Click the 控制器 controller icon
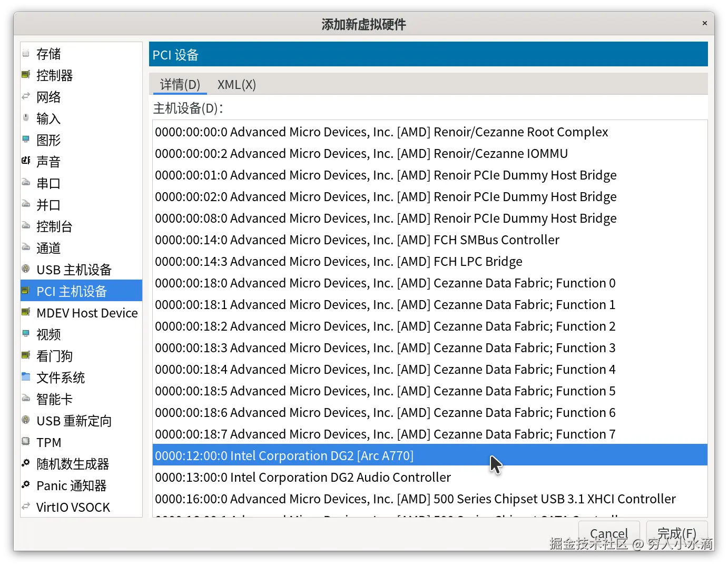728x566 pixels. click(x=26, y=75)
